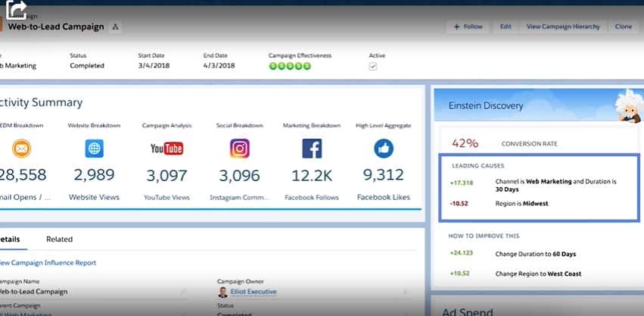Click the End Date 4/3/2018 value
Screen dimensions: 644x316
pos(219,66)
